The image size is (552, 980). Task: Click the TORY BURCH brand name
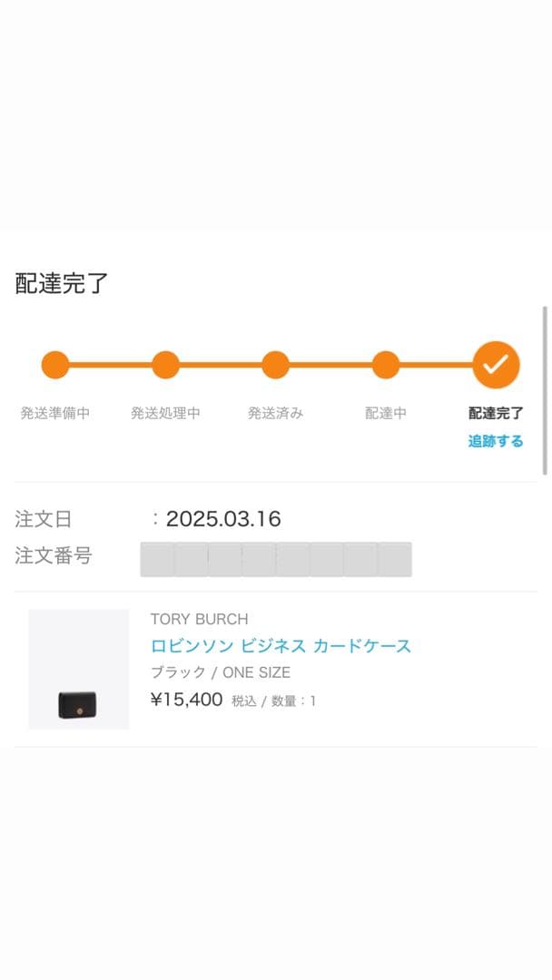point(199,619)
